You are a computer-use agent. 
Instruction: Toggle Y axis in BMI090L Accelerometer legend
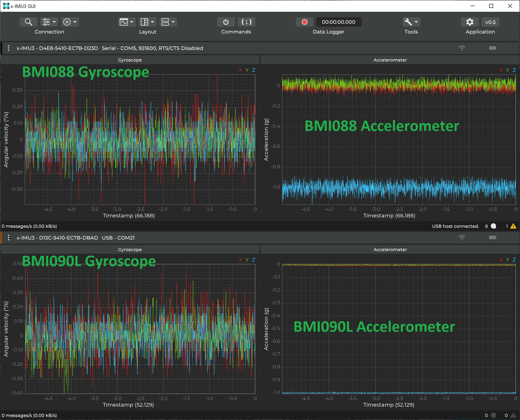(508, 260)
